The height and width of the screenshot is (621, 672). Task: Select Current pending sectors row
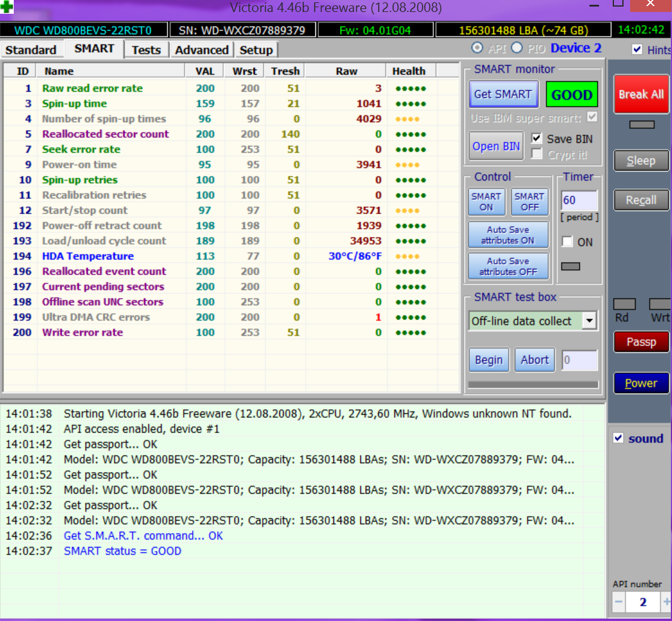tap(232, 287)
